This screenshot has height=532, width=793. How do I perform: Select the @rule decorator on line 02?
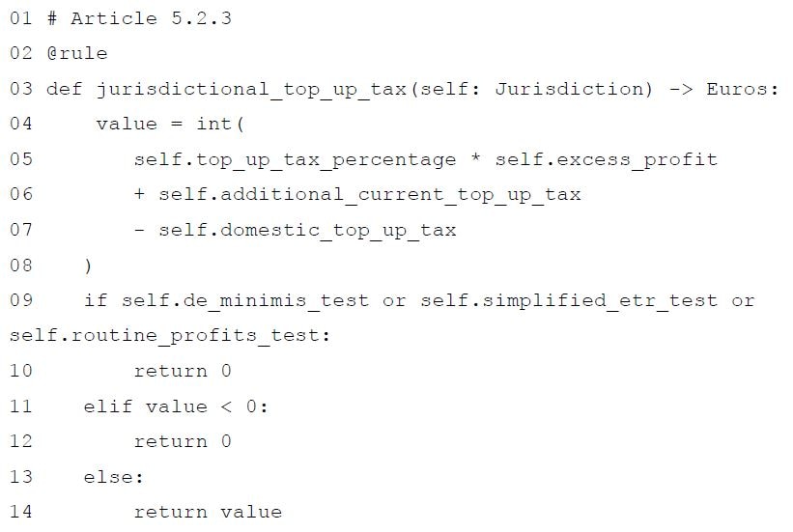pyautogui.click(x=77, y=53)
